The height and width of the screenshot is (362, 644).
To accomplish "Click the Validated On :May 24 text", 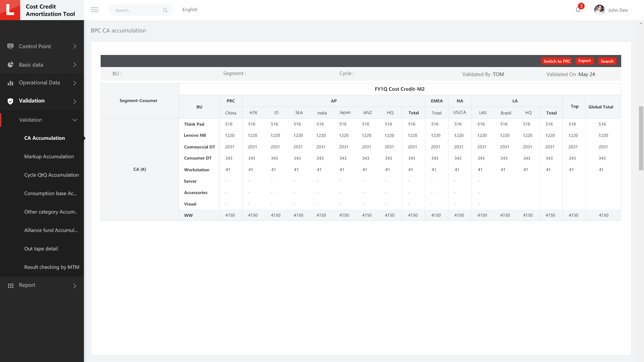I will (x=571, y=74).
